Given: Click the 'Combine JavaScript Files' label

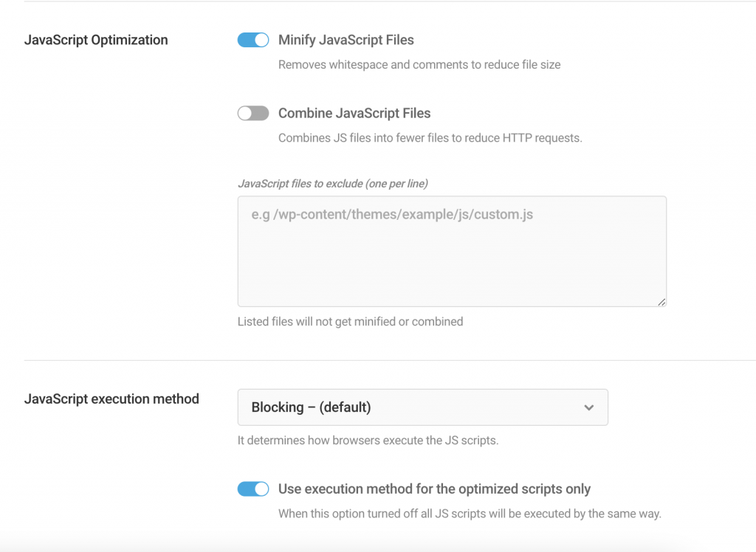Looking at the screenshot, I should 354,114.
